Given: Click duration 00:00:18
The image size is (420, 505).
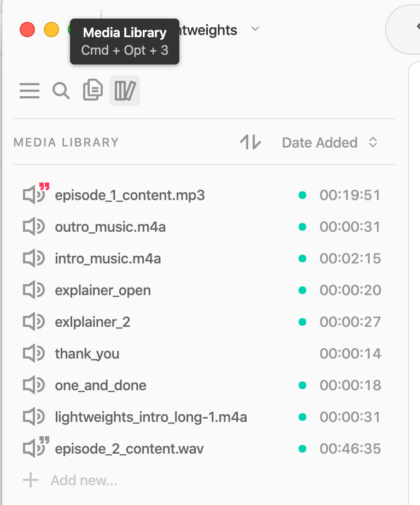Looking at the screenshot, I should [350, 385].
